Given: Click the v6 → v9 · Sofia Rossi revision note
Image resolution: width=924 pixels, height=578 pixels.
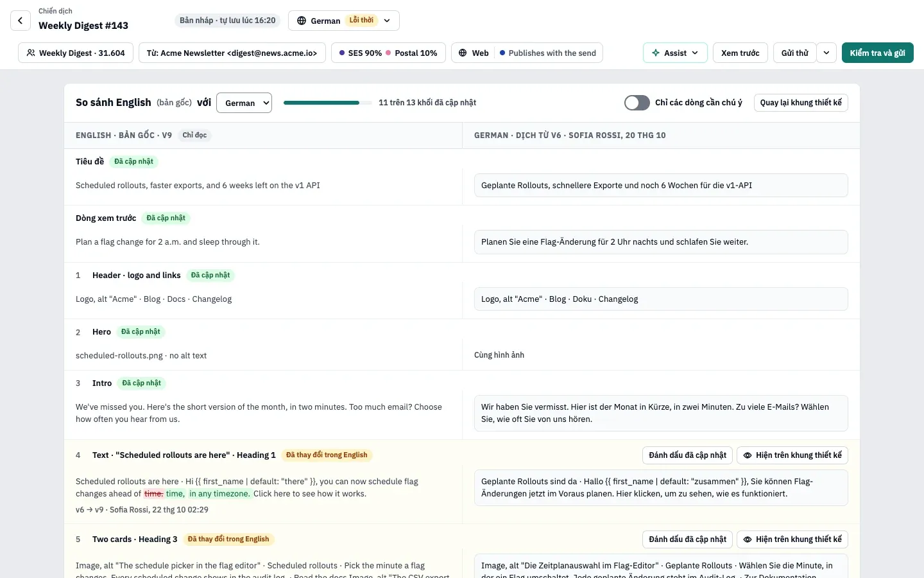Looking at the screenshot, I should tap(142, 510).
